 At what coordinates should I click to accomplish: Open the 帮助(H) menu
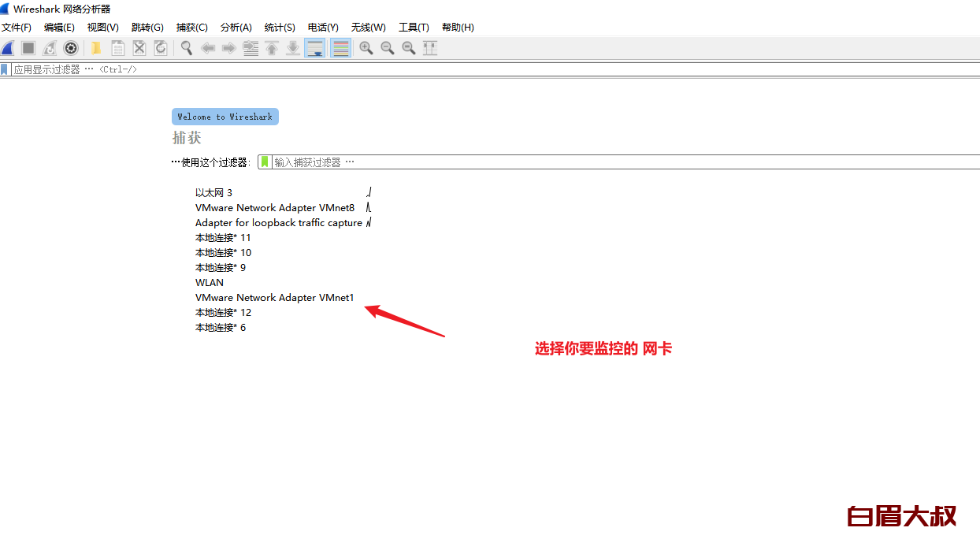pyautogui.click(x=458, y=28)
